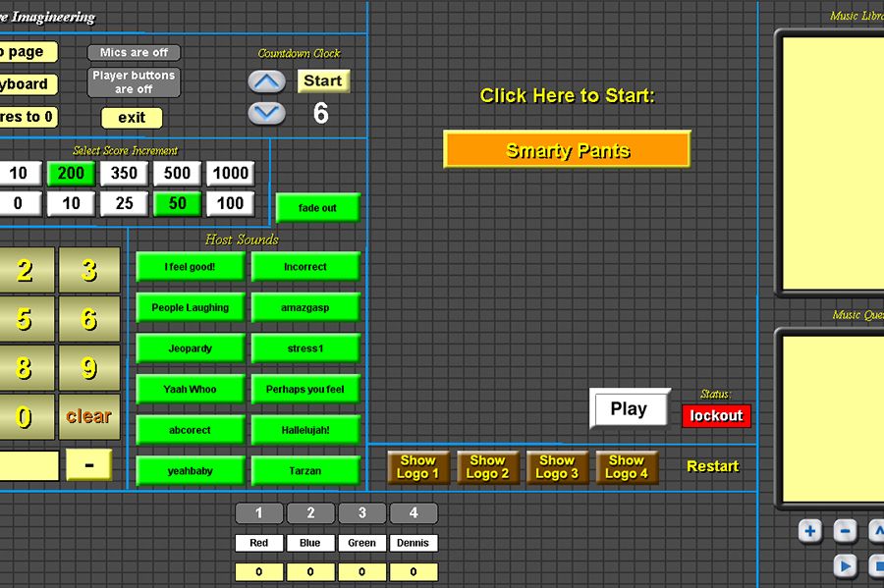Select player tab 2

pos(311,513)
